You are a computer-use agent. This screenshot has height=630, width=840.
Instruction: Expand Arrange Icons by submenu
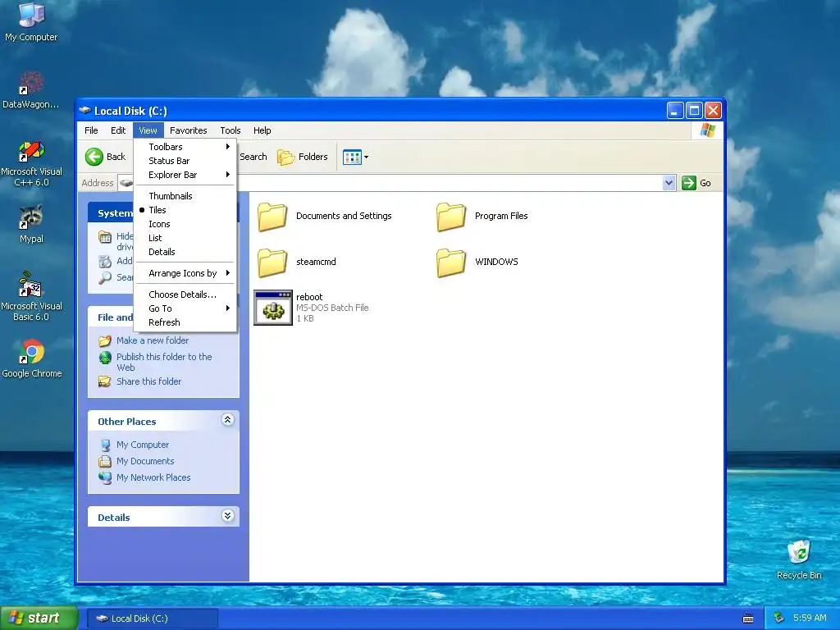coord(185,273)
